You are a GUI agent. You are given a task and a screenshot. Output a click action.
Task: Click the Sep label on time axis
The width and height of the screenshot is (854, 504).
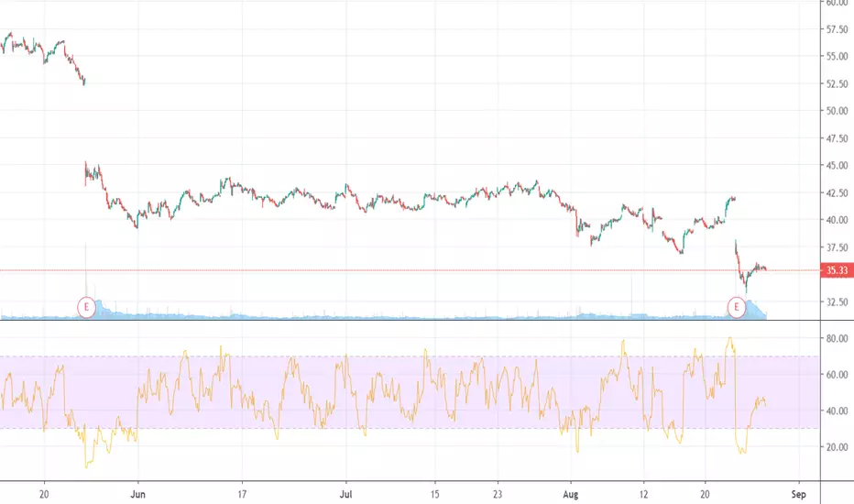798,495
